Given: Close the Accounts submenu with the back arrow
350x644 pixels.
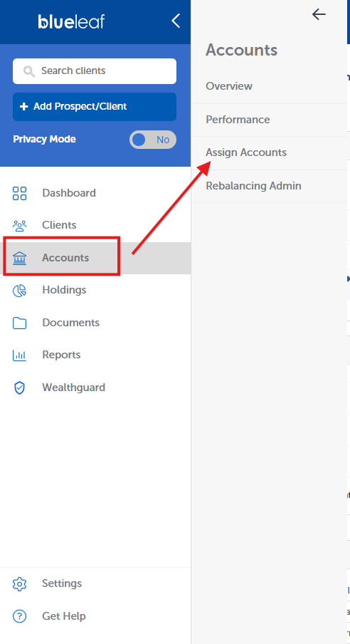Looking at the screenshot, I should 319,14.
